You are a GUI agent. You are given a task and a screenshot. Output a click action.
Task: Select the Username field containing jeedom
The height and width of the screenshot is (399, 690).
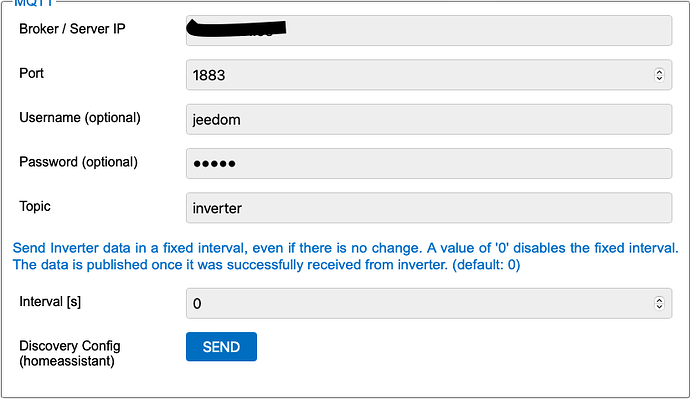click(x=429, y=119)
